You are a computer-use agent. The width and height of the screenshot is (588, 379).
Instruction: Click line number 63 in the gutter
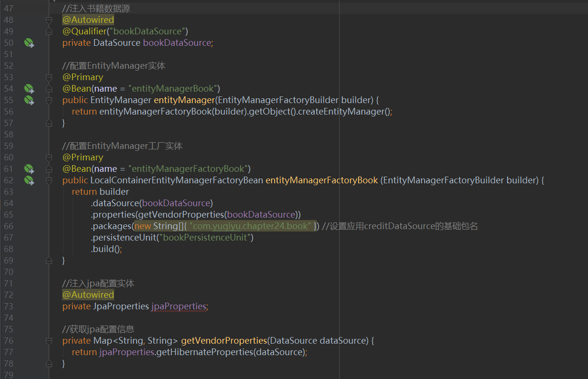(9, 192)
